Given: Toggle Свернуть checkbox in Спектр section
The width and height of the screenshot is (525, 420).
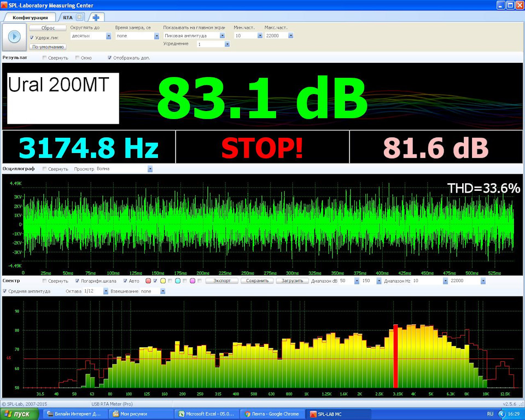Looking at the screenshot, I should pyautogui.click(x=44, y=281).
